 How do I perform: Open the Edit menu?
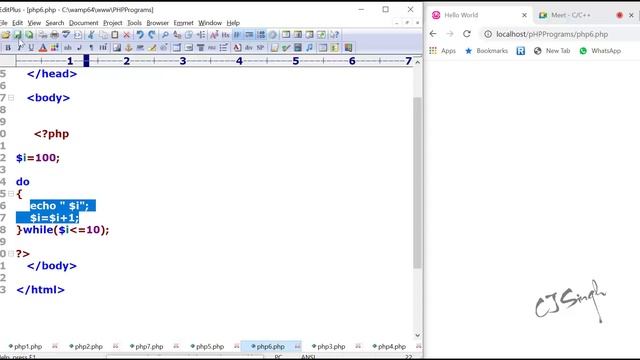click(x=18, y=23)
